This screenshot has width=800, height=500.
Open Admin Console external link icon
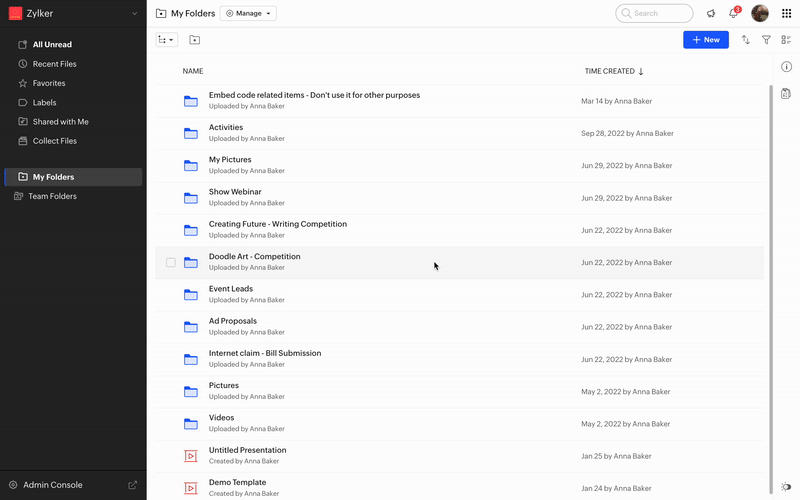(133, 485)
